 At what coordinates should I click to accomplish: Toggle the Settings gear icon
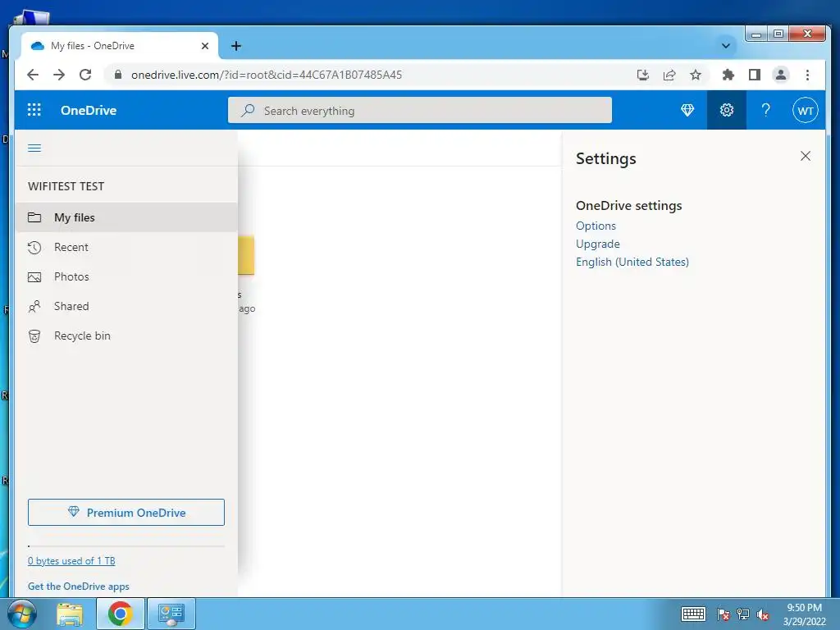coord(727,111)
